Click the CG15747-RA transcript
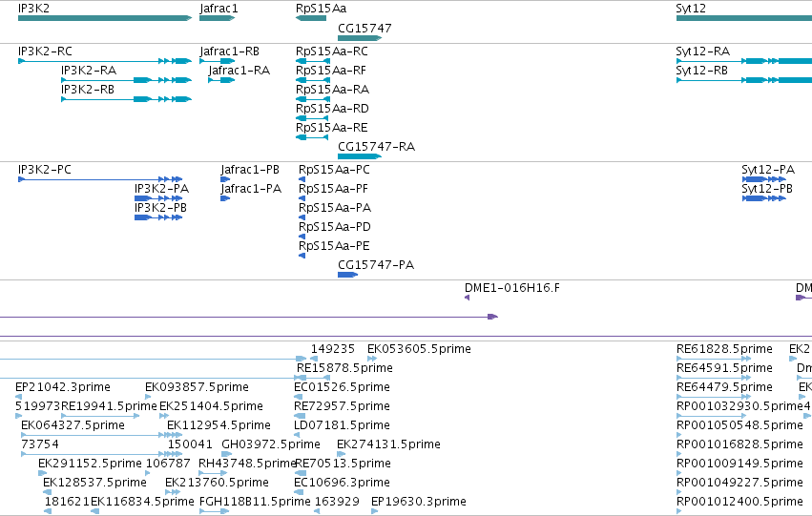 (x=360, y=156)
